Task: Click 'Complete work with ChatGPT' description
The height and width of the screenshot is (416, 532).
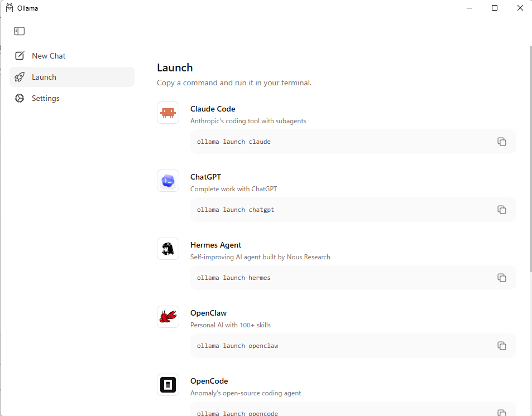Action: coord(233,189)
